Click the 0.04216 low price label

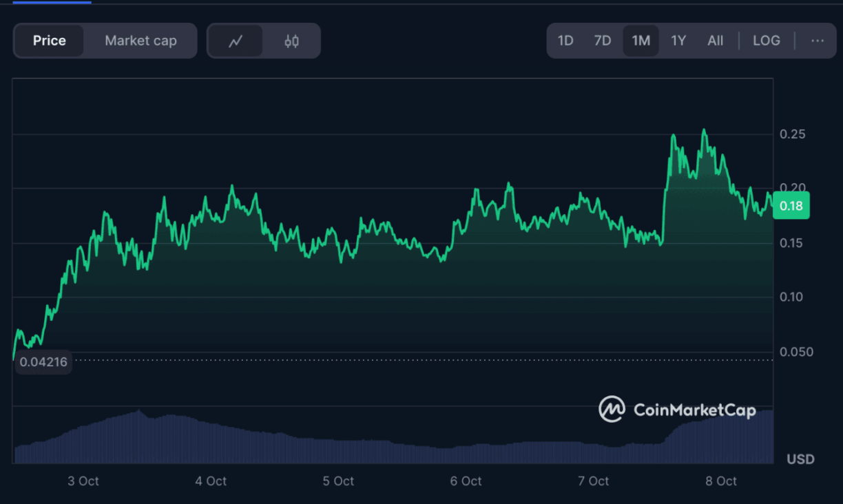pos(43,361)
